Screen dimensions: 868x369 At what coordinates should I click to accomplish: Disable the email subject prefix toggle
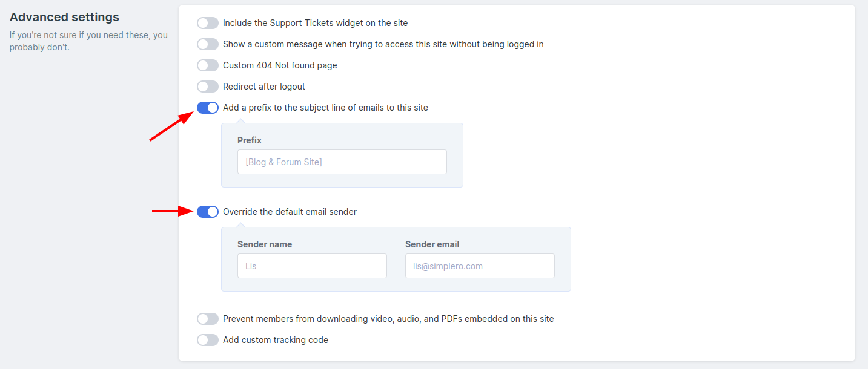[208, 108]
